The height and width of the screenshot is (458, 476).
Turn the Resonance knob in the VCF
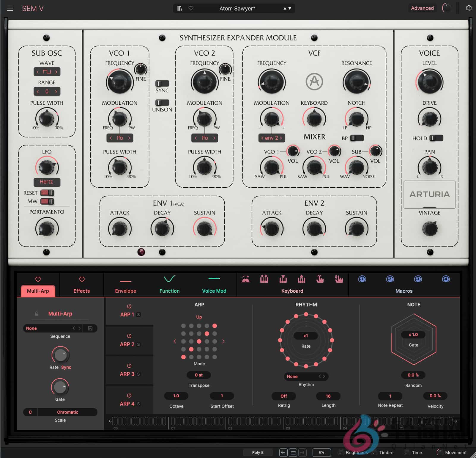click(357, 82)
